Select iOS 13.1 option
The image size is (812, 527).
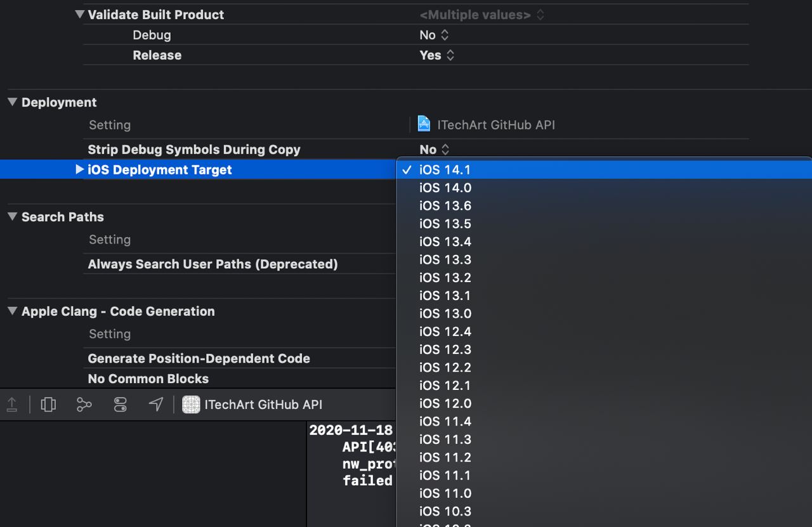pyautogui.click(x=604, y=296)
